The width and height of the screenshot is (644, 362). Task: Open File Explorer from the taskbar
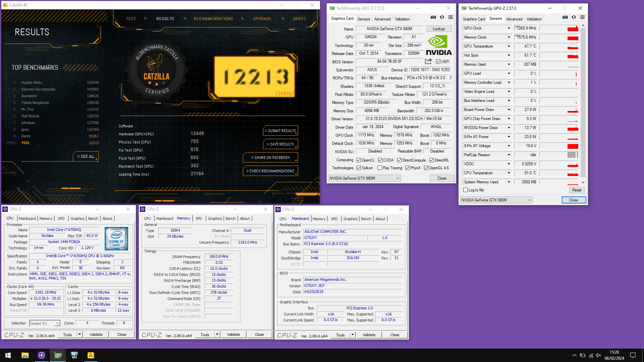click(25, 355)
